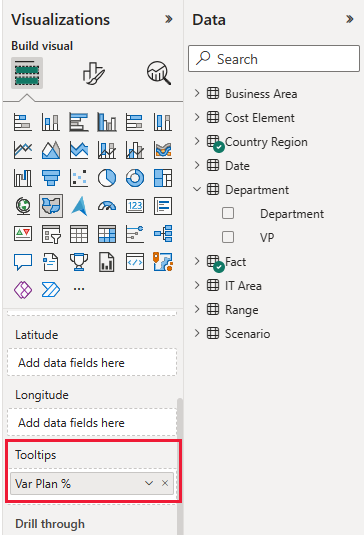Image resolution: width=364 pixels, height=535 pixels.
Task: Select the stacked column chart visual
Action: pyautogui.click(x=51, y=122)
